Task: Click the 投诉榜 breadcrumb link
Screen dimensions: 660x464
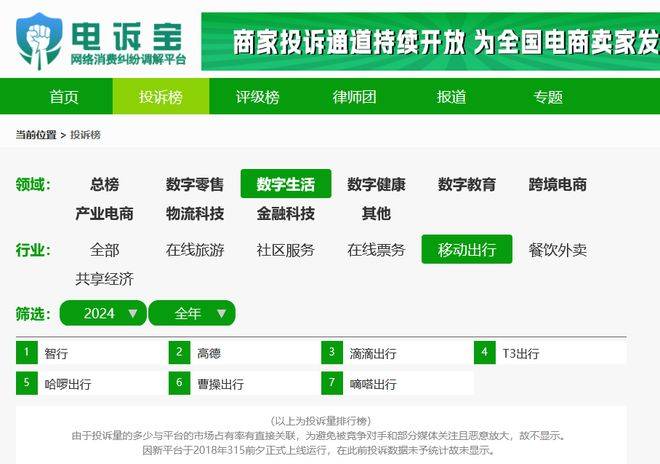Action: coord(85,134)
